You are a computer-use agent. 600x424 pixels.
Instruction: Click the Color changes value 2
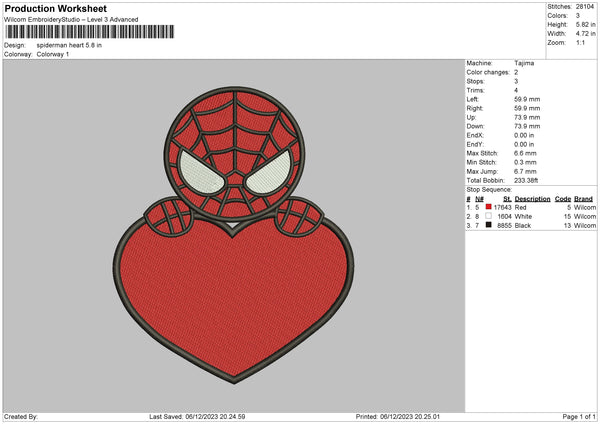coord(516,72)
